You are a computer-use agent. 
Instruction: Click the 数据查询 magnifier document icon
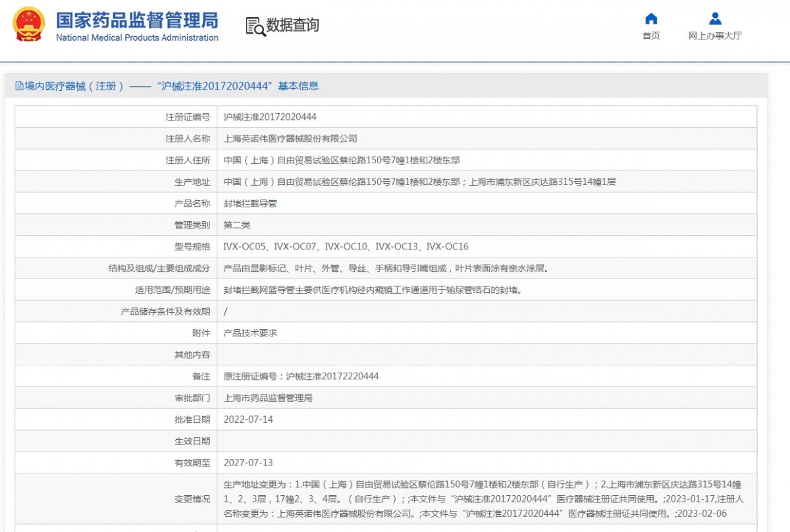255,26
